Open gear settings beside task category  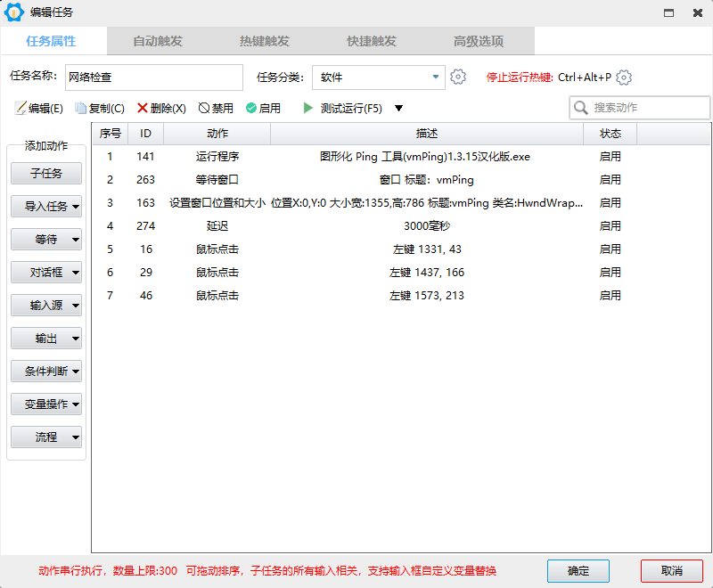(x=458, y=77)
